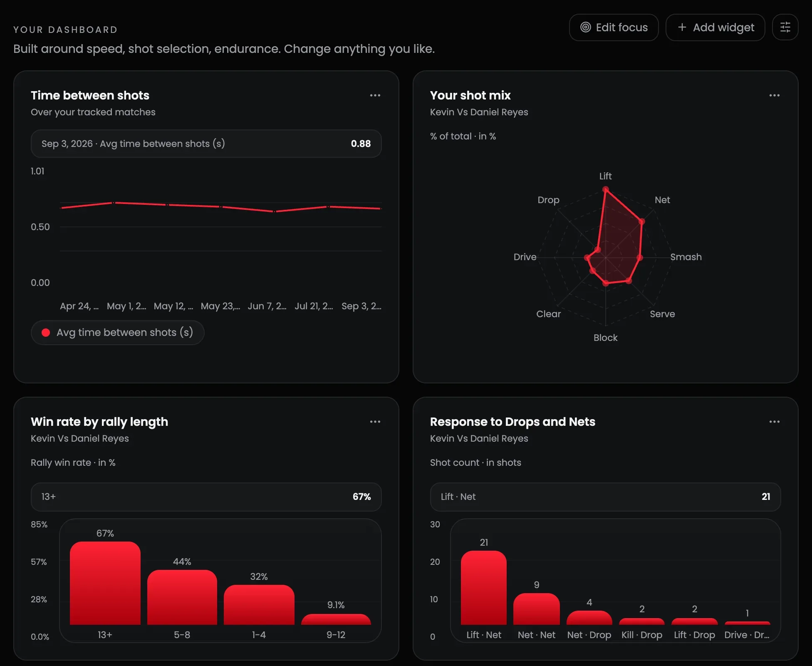The image size is (812, 666).
Task: Open Response to Drops and Nets options menu
Action: tap(774, 422)
